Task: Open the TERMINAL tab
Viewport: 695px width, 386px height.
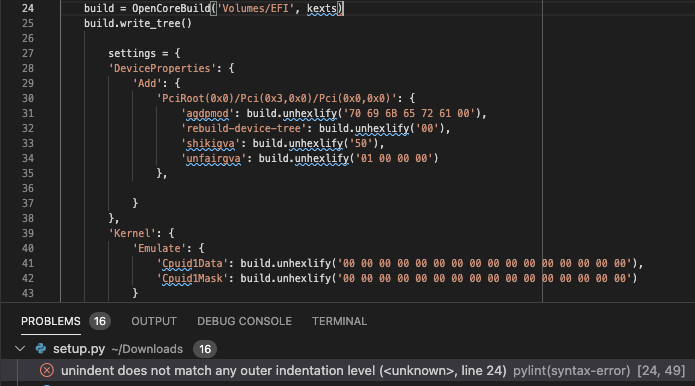Action: click(x=339, y=321)
